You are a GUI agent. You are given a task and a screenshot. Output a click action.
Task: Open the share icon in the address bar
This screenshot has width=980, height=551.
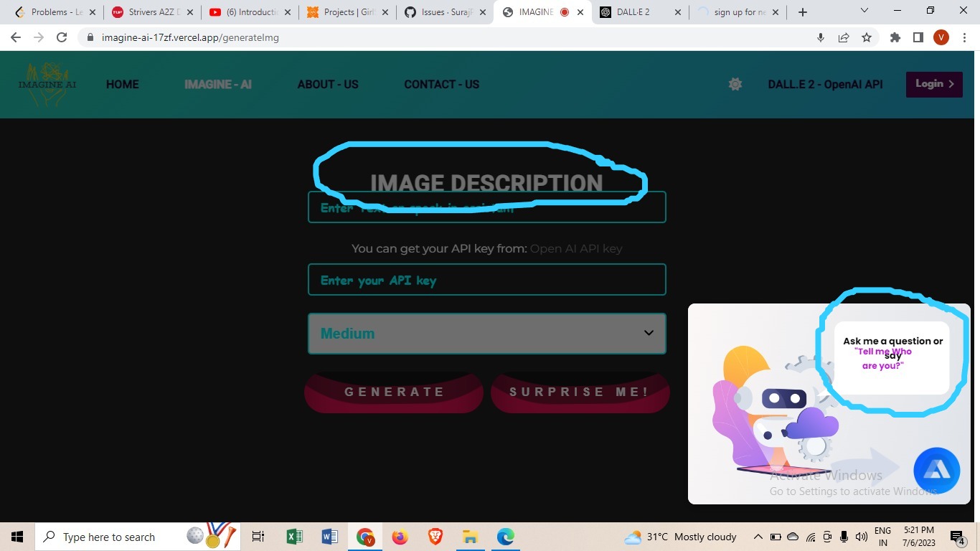coord(844,37)
